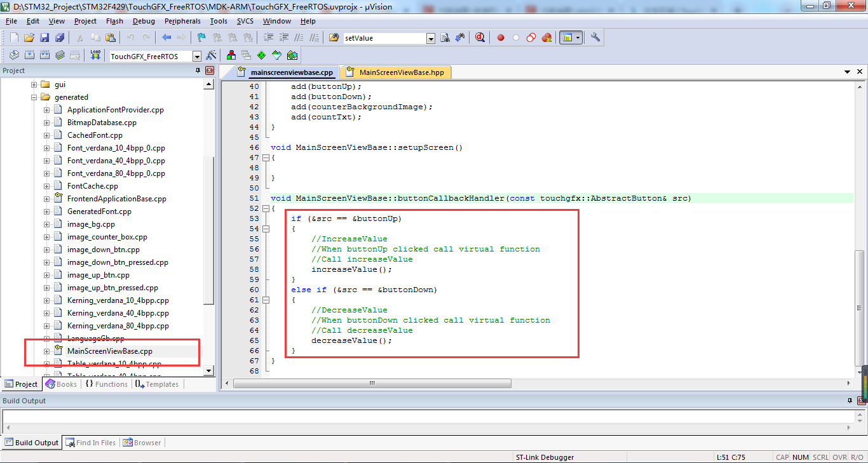Close the active editor tab with X
Viewport: 868px width, 463px height.
point(860,72)
